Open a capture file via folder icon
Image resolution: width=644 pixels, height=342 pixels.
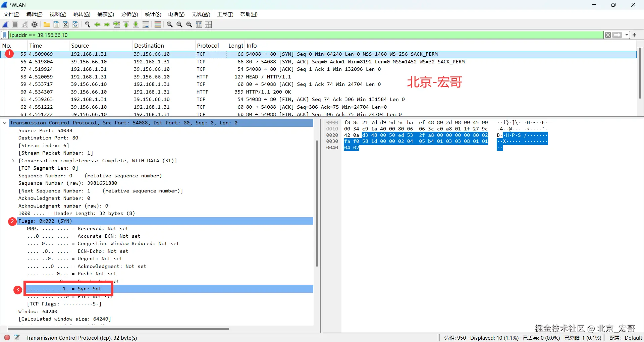47,24
